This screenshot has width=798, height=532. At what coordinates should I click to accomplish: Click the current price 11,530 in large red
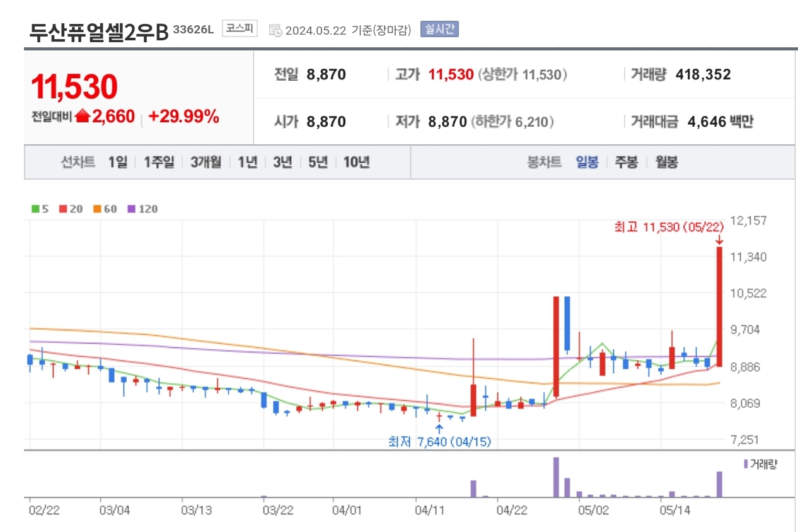(x=74, y=87)
